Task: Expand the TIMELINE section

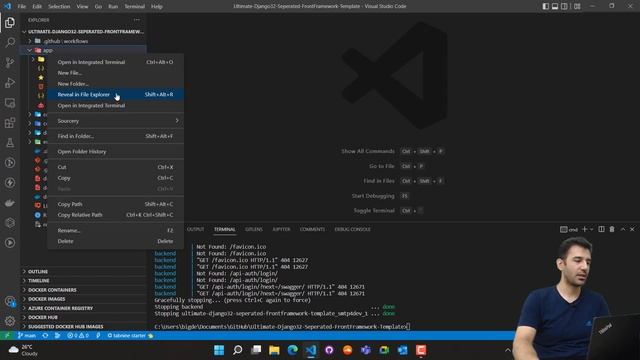Action: [x=84, y=281]
